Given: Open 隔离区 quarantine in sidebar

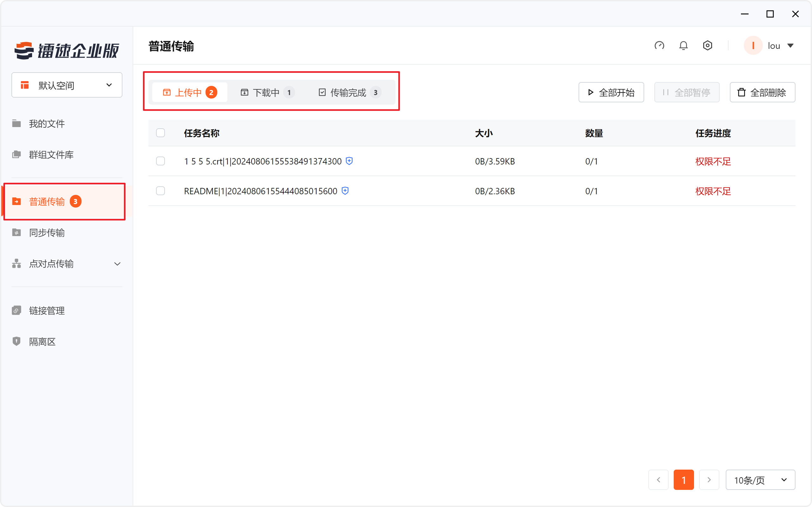Looking at the screenshot, I should click(42, 341).
